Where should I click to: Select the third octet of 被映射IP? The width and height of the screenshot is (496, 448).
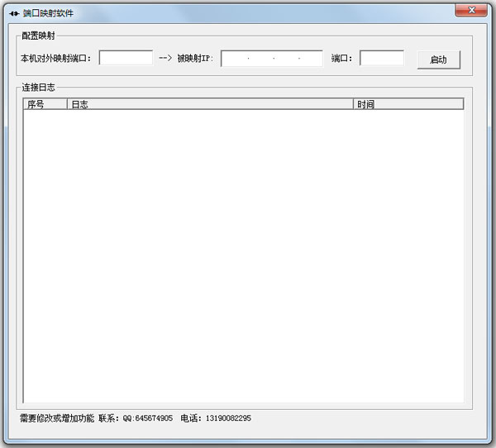[x=285, y=59]
